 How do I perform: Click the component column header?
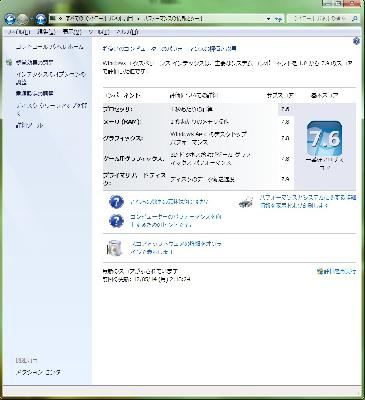pyautogui.click(x=122, y=96)
